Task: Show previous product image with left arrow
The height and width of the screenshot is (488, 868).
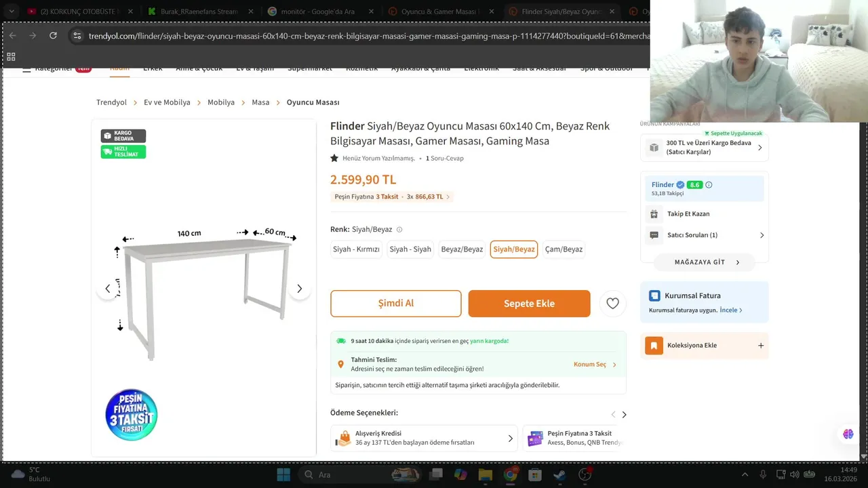Action: 107,289
